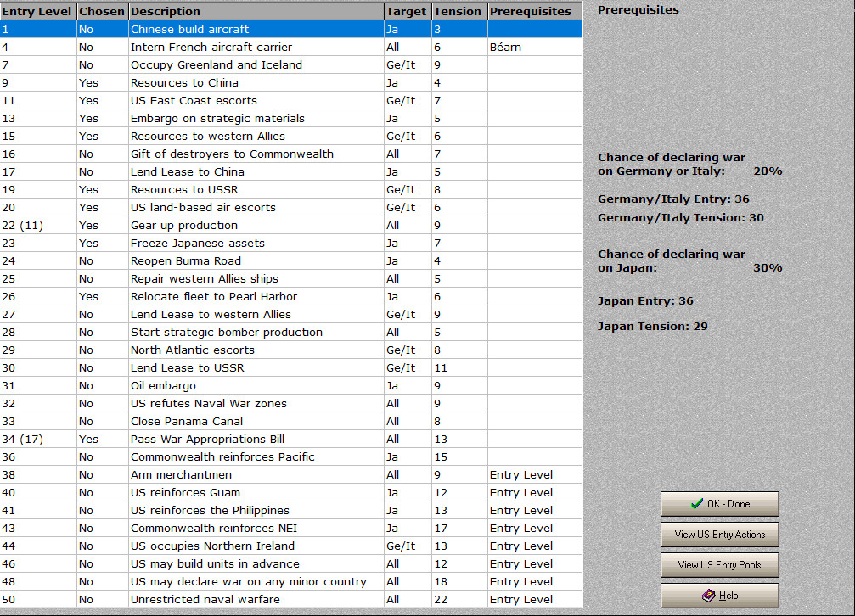The height and width of the screenshot is (616, 855).
Task: Click the OK - Done button
Action: tap(719, 504)
